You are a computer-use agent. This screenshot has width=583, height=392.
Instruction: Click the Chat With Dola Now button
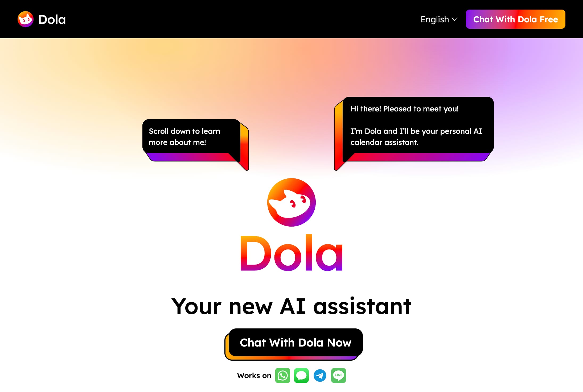(x=296, y=343)
